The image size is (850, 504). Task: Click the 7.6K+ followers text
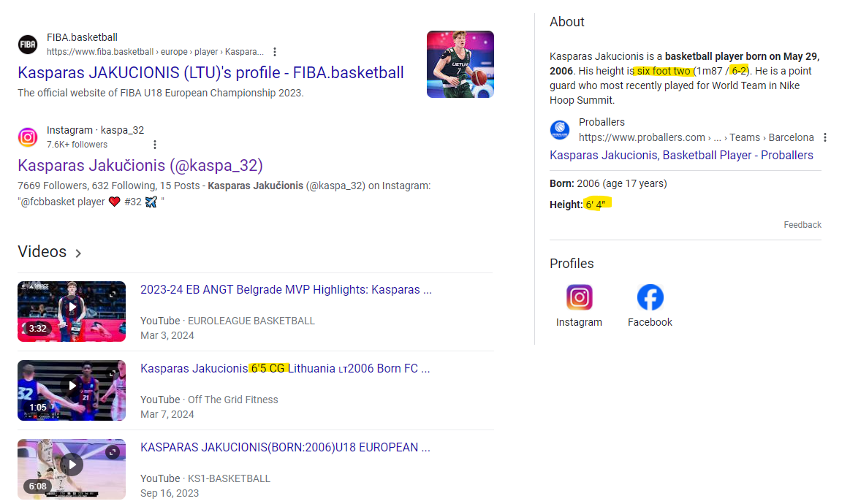[x=77, y=145]
